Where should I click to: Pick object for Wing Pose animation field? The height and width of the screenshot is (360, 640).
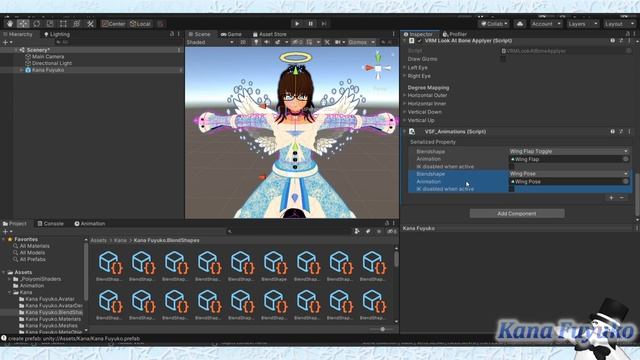(626, 181)
